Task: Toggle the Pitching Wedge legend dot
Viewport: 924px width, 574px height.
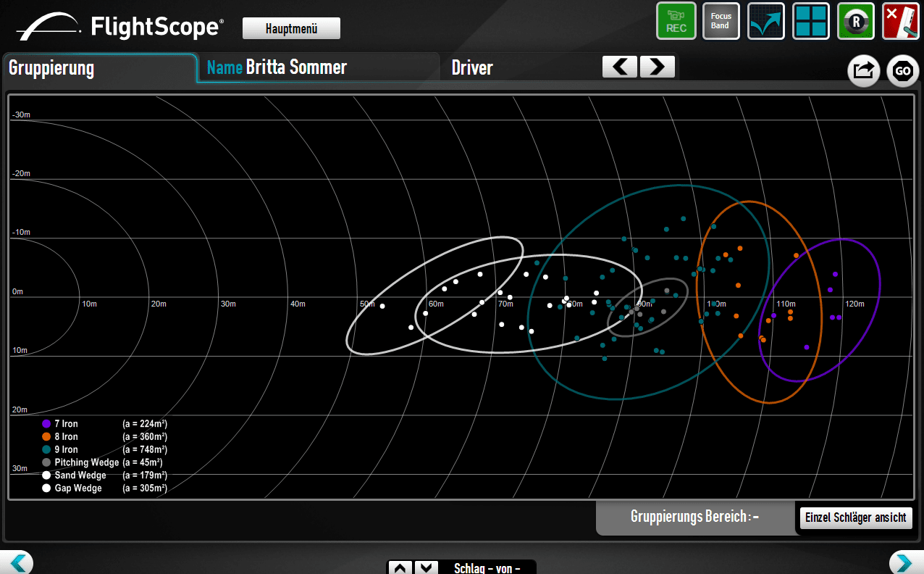Action: (x=46, y=462)
